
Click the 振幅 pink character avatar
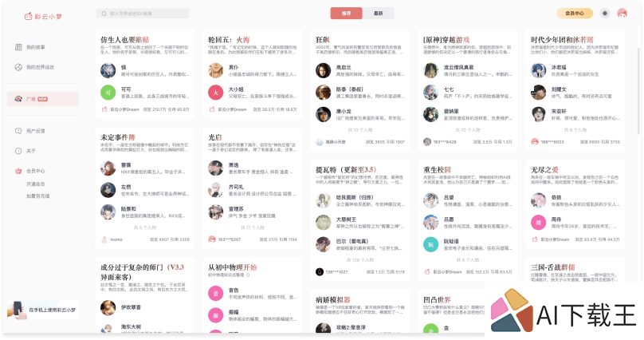point(216,315)
